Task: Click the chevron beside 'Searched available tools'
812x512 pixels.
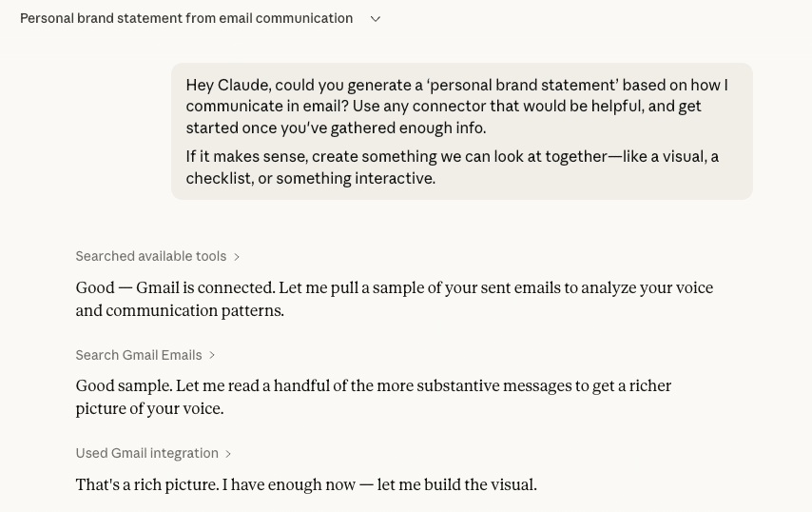Action: [237, 257]
